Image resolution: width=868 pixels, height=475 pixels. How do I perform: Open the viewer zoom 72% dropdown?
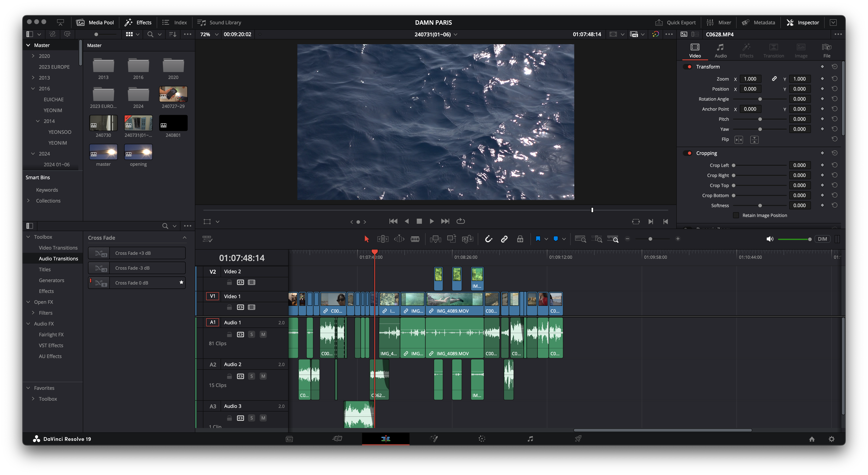(216, 34)
